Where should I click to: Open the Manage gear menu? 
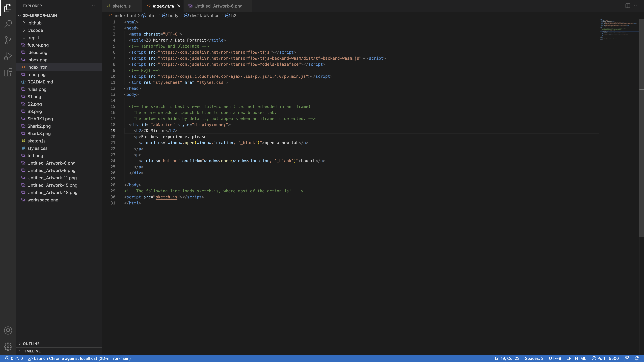point(8,347)
